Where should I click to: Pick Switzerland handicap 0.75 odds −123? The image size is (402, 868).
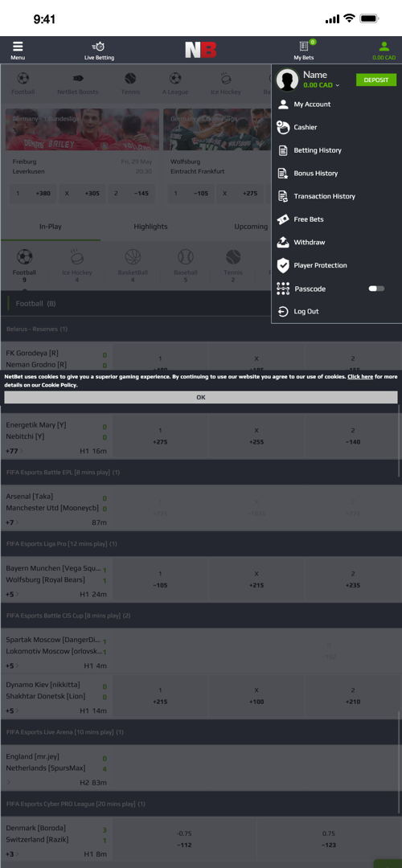click(x=329, y=839)
